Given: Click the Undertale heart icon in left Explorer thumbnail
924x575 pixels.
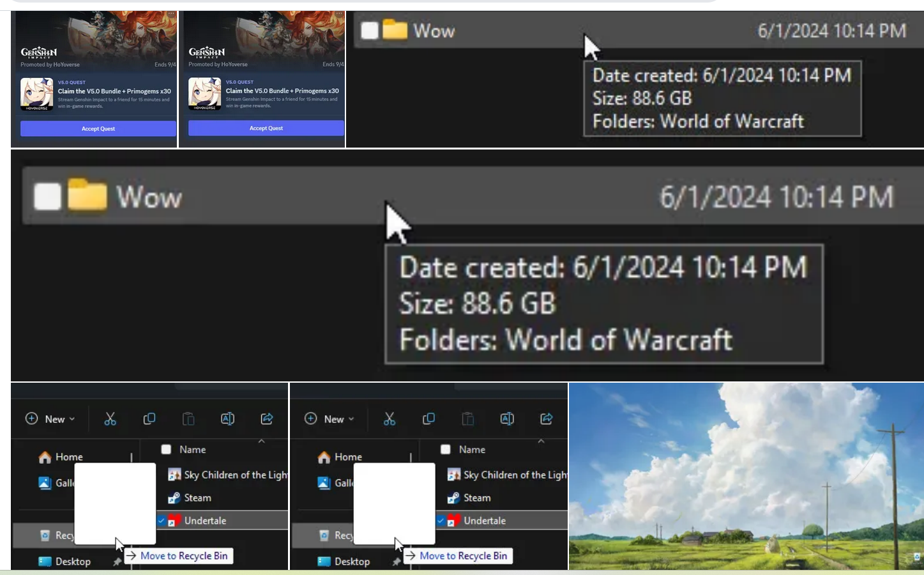Looking at the screenshot, I should [174, 521].
